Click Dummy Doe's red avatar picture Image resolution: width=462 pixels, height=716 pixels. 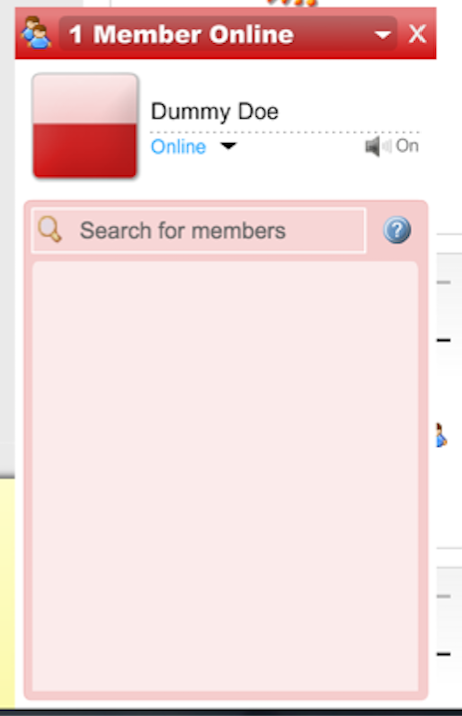85,126
